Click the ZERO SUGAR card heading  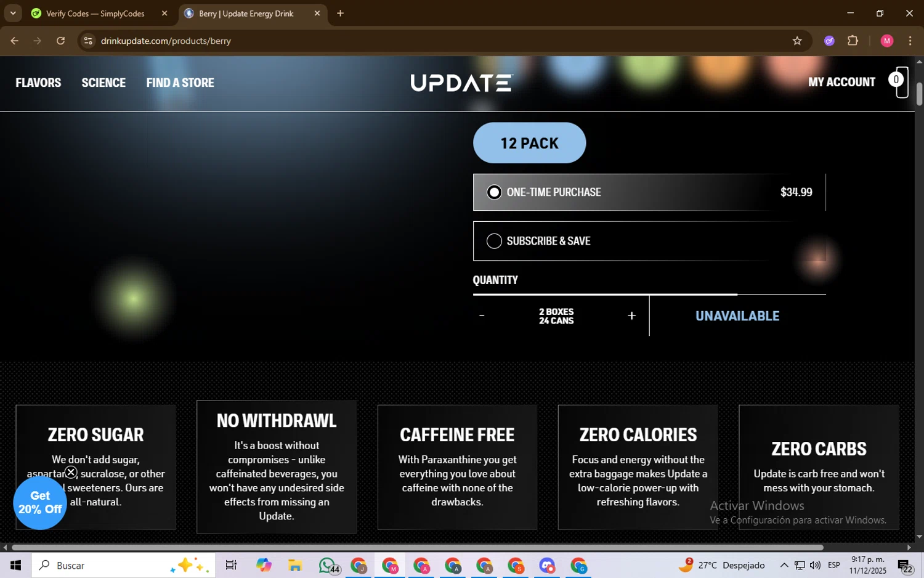[95, 435]
